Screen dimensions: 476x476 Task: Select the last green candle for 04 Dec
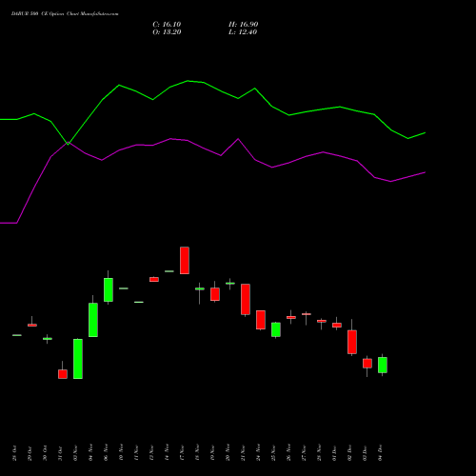(x=383, y=365)
